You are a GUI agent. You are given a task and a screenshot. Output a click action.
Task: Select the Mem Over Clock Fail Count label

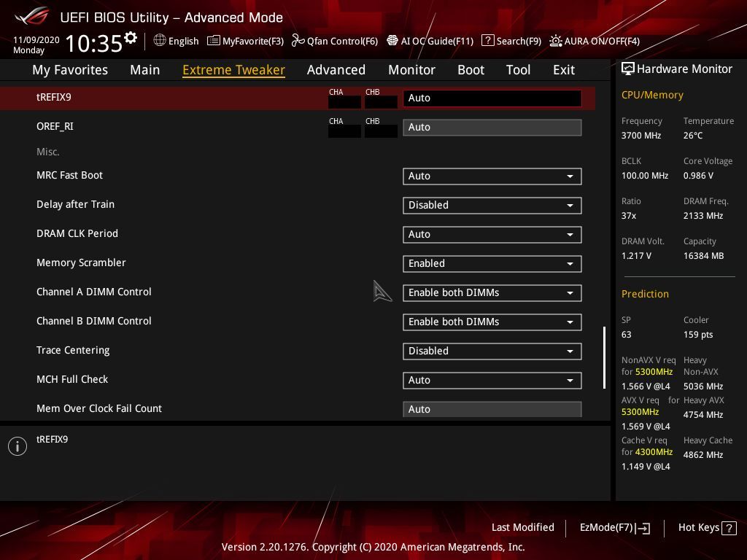(x=99, y=408)
